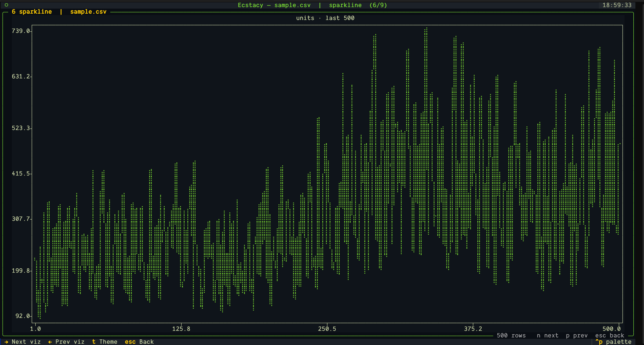
Task: Click the x-axis label 375.2
Action: [473, 329]
